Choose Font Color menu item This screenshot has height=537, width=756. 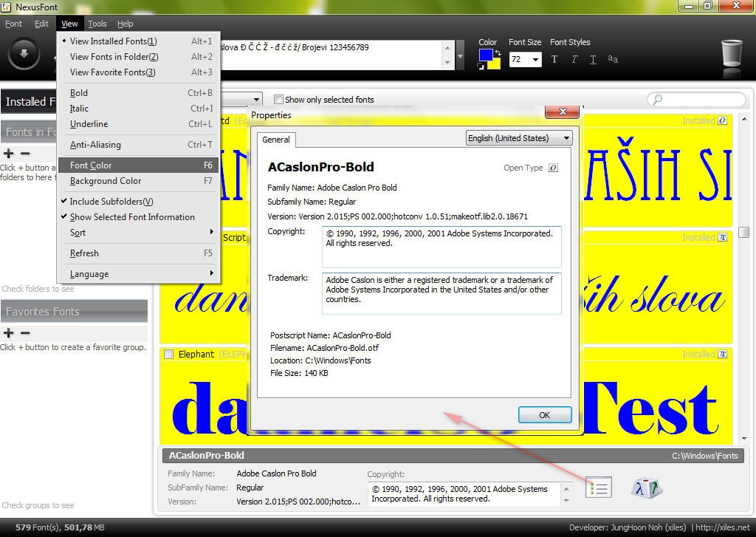click(x=138, y=165)
